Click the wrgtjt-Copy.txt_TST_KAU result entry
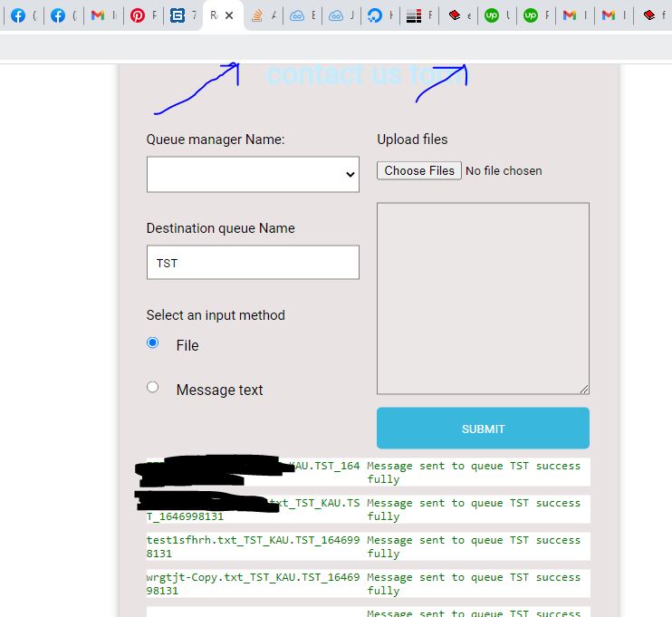Image resolution: width=672 pixels, height=617 pixels. click(x=253, y=583)
